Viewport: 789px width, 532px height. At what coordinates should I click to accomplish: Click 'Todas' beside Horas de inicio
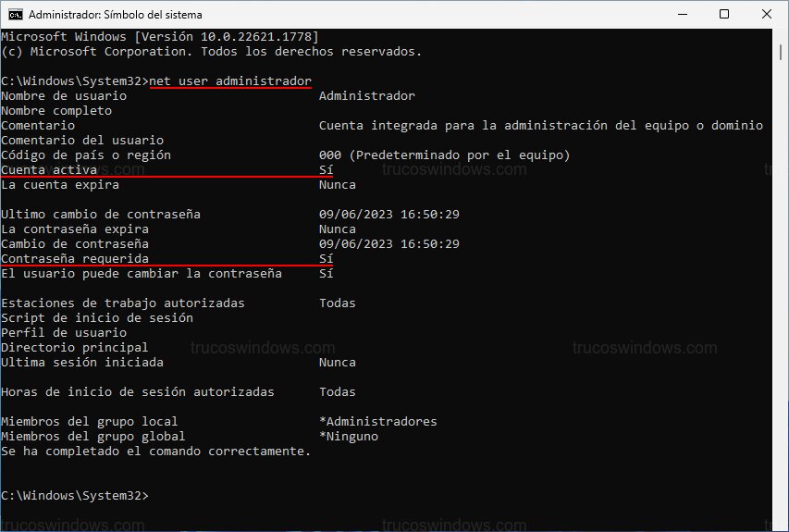(x=337, y=392)
